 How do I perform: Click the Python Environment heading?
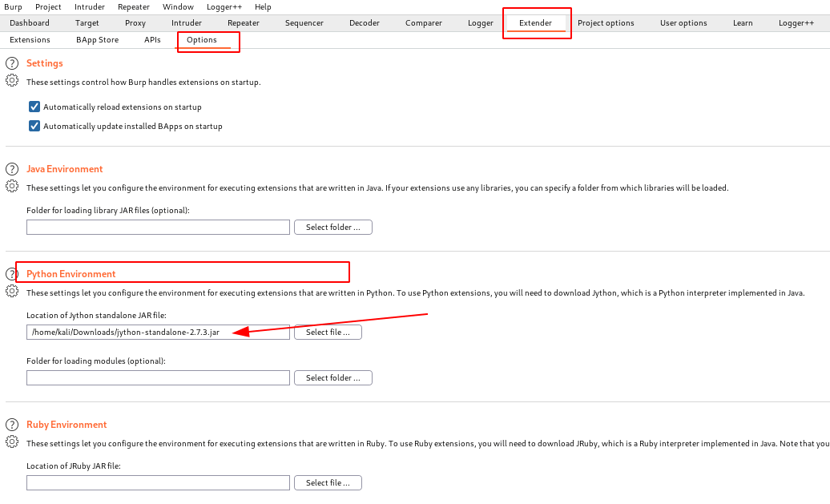[71, 274]
